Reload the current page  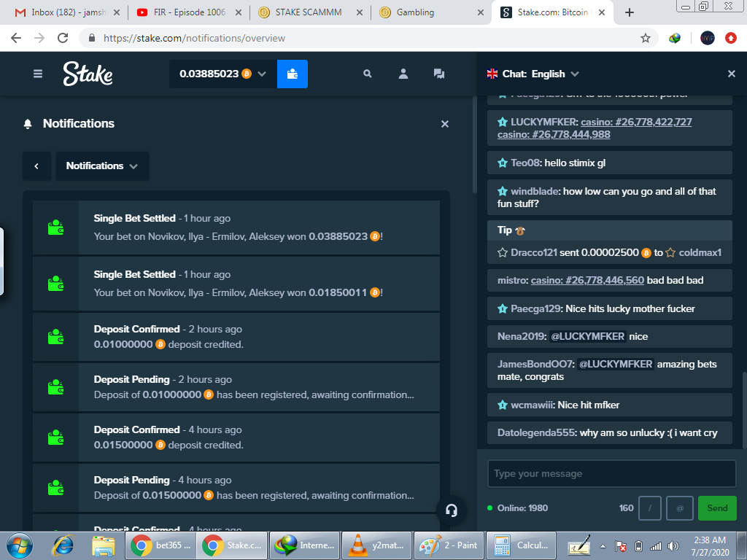click(63, 38)
